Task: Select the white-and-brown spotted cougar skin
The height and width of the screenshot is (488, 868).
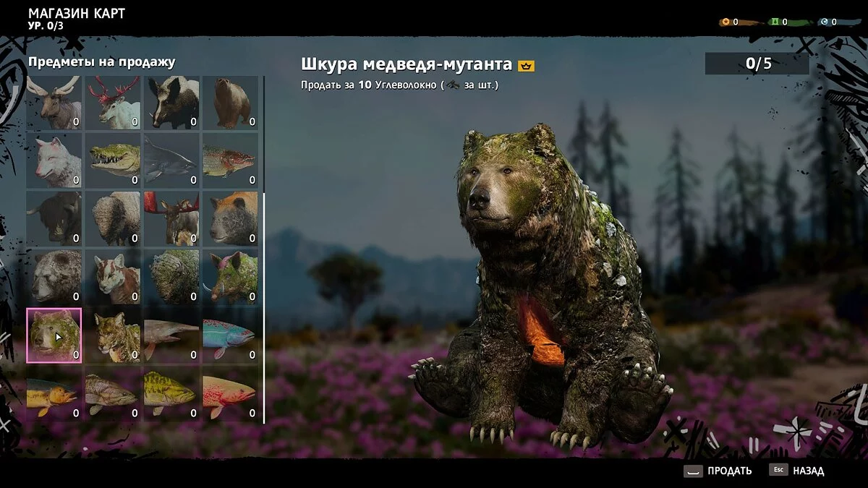Action: point(113,277)
